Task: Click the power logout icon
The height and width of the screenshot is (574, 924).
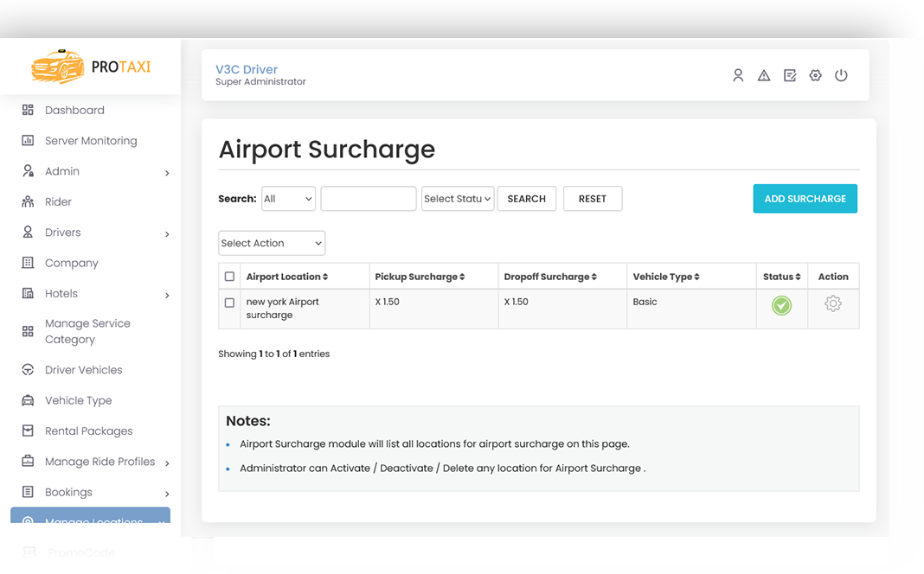Action: pyautogui.click(x=841, y=75)
